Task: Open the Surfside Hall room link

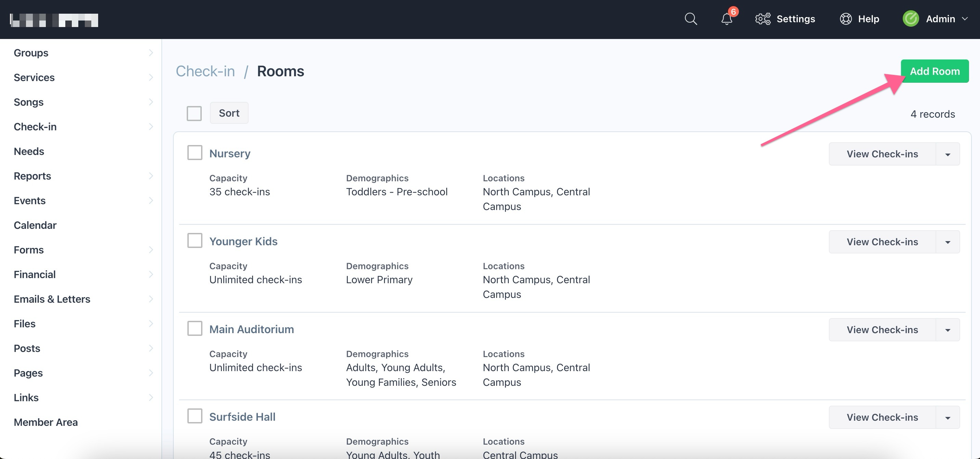Action: (x=242, y=417)
